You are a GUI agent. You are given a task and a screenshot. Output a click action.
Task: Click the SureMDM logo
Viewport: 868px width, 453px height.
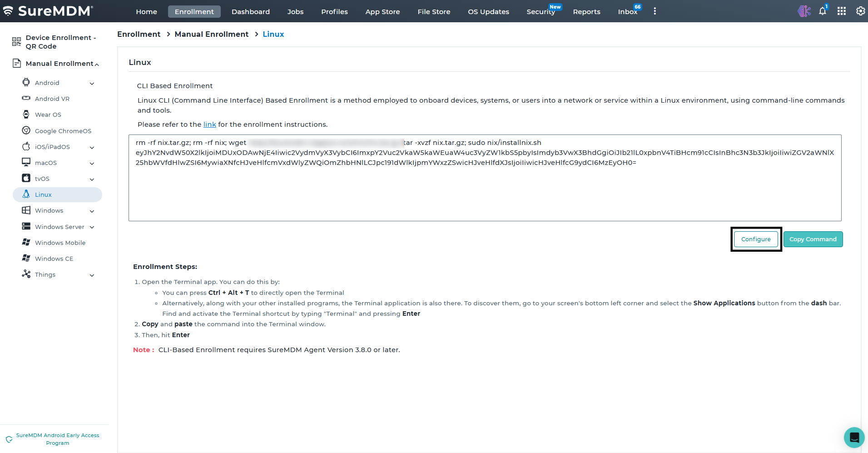tap(48, 11)
